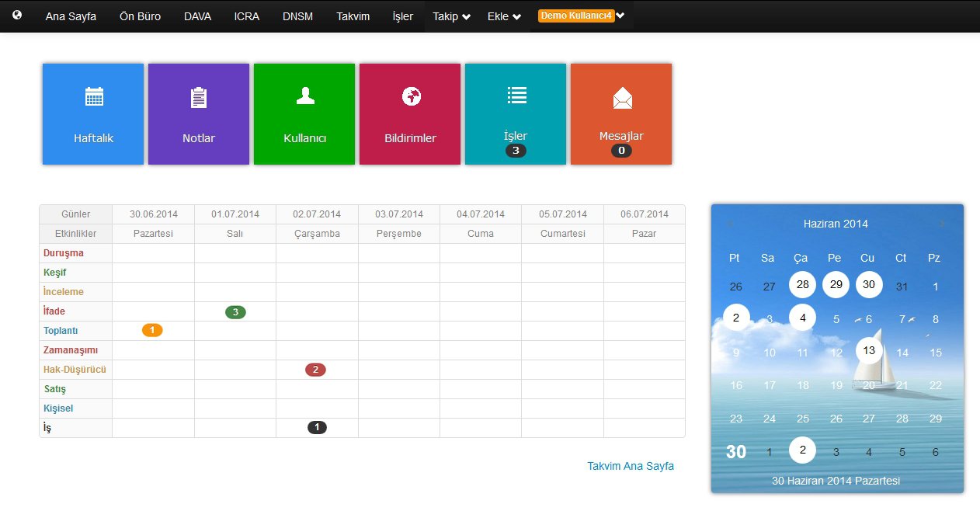Viewport: 980px width, 511px height.
Task: Open the Ön Büro menu item
Action: tap(140, 16)
